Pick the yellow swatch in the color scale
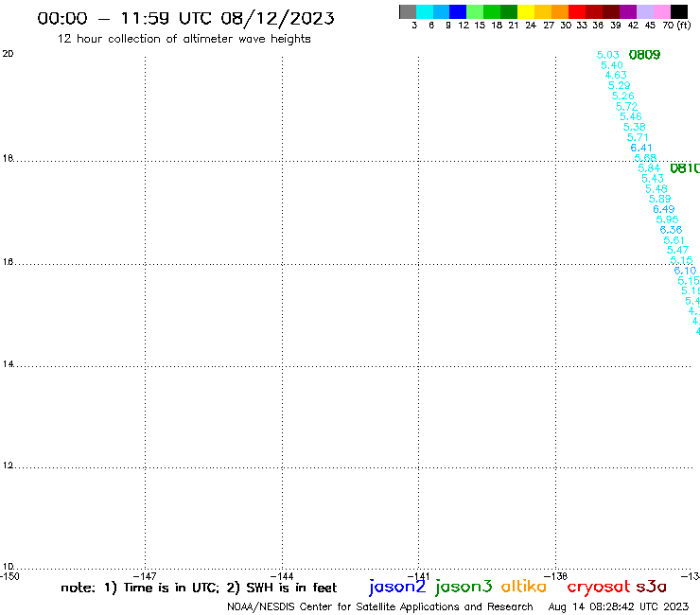 pyautogui.click(x=526, y=11)
